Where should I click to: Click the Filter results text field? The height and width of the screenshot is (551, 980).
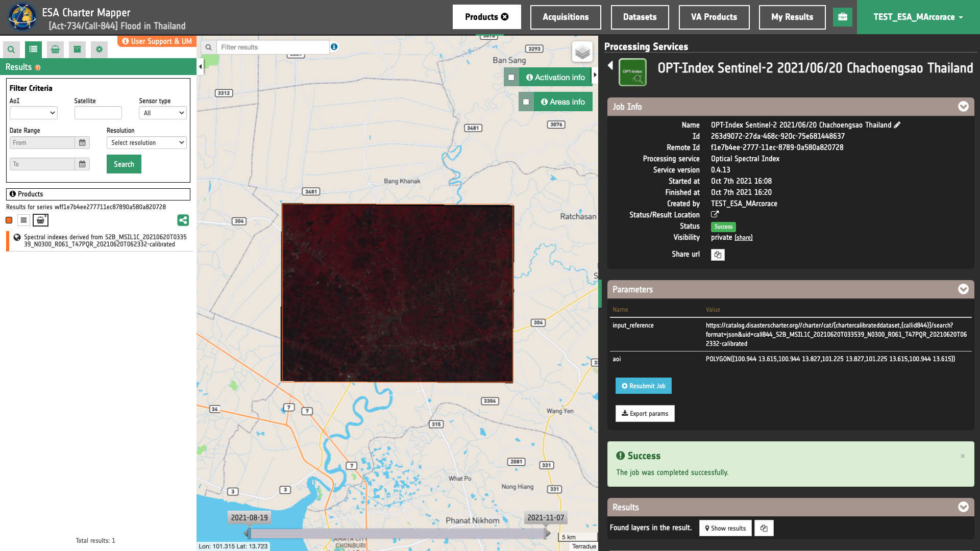273,47
